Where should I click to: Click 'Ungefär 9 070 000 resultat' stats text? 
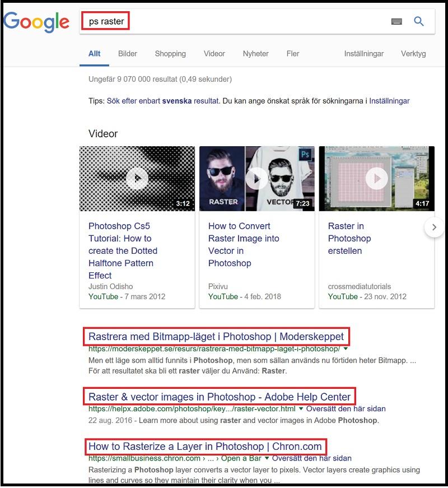point(160,79)
